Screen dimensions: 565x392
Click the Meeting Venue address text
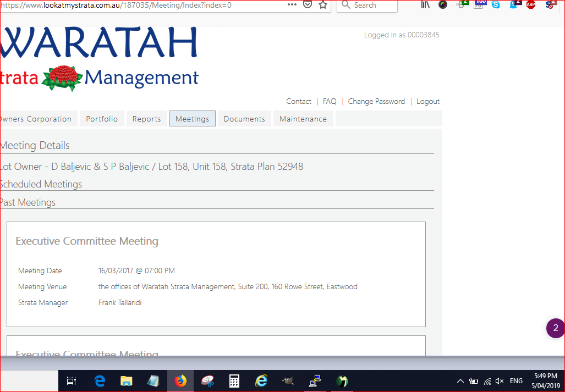(x=228, y=286)
